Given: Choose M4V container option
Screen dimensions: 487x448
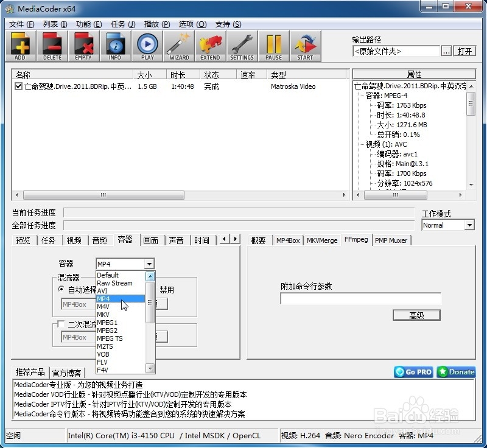Looking at the screenshot, I should coord(121,307).
